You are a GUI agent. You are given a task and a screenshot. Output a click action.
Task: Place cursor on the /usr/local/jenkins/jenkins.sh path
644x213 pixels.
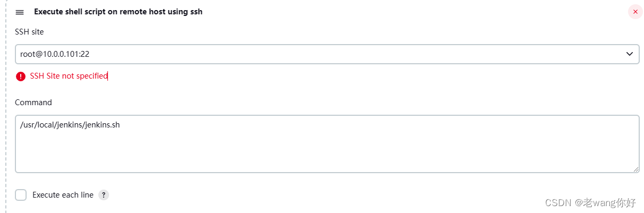(x=66, y=125)
